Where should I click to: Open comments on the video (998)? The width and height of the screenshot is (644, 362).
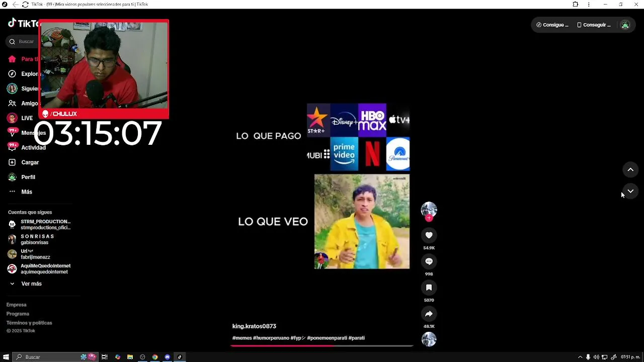(429, 261)
